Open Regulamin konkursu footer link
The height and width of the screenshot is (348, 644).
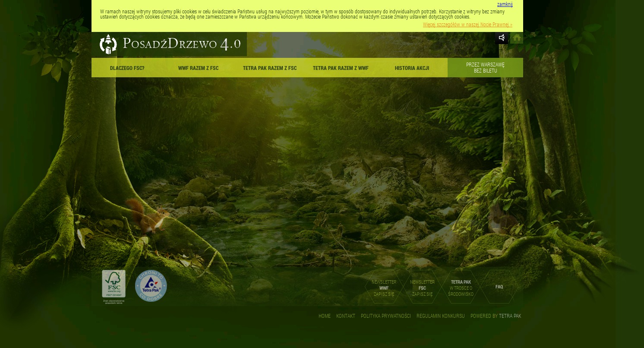pyautogui.click(x=440, y=316)
